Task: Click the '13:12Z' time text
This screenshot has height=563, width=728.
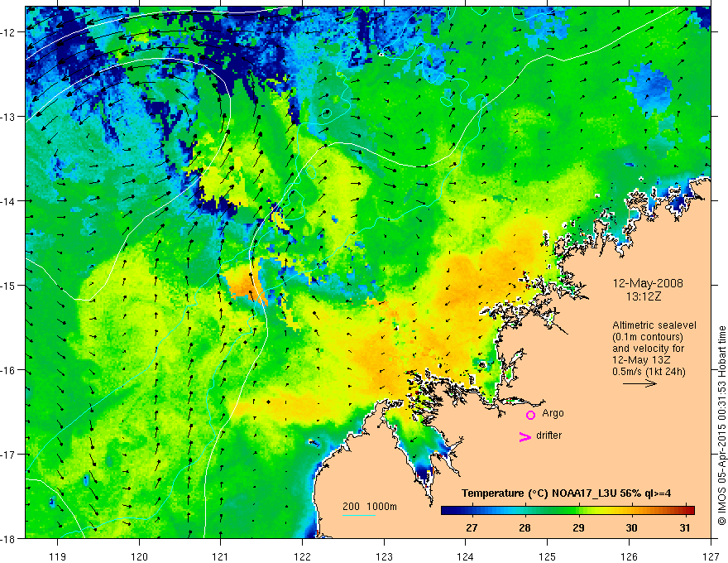Action: [x=643, y=296]
